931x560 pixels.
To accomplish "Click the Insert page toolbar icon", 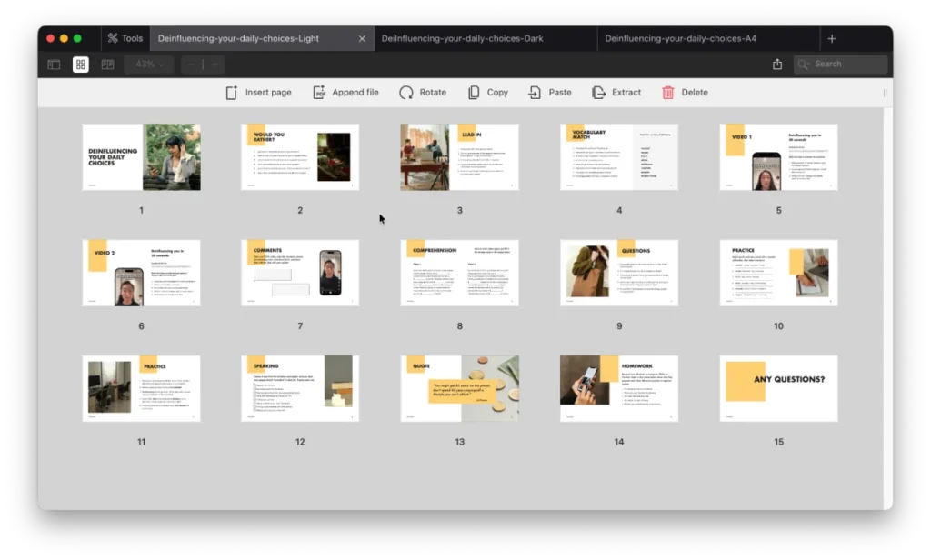I will (232, 92).
